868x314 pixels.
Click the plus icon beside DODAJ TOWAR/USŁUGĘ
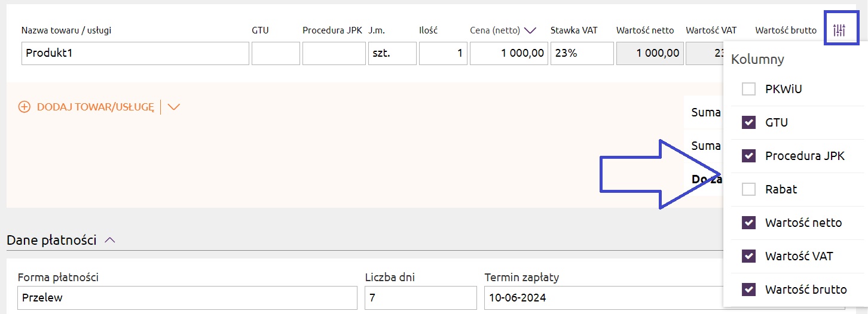[25, 107]
